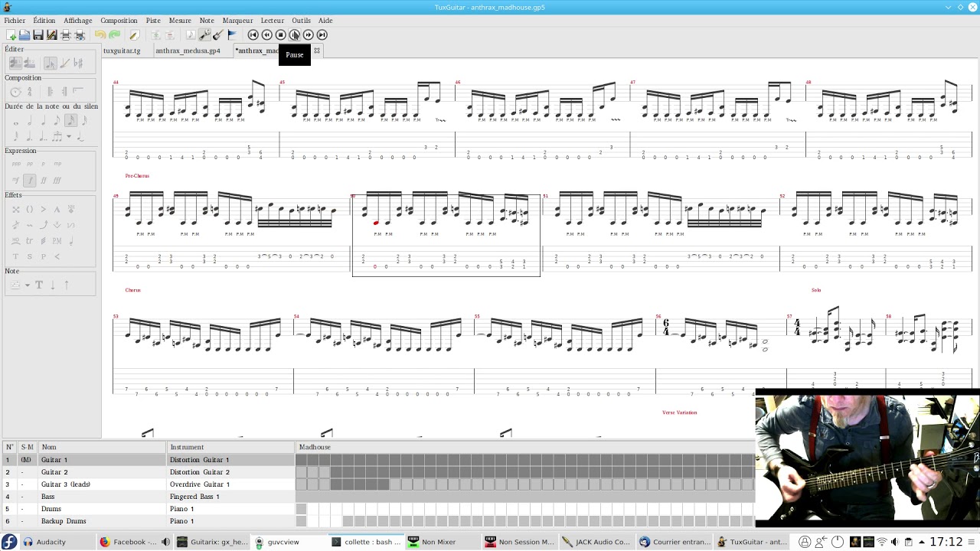The image size is (980, 551).
Task: Open the Fichier menu
Action: (x=15, y=21)
